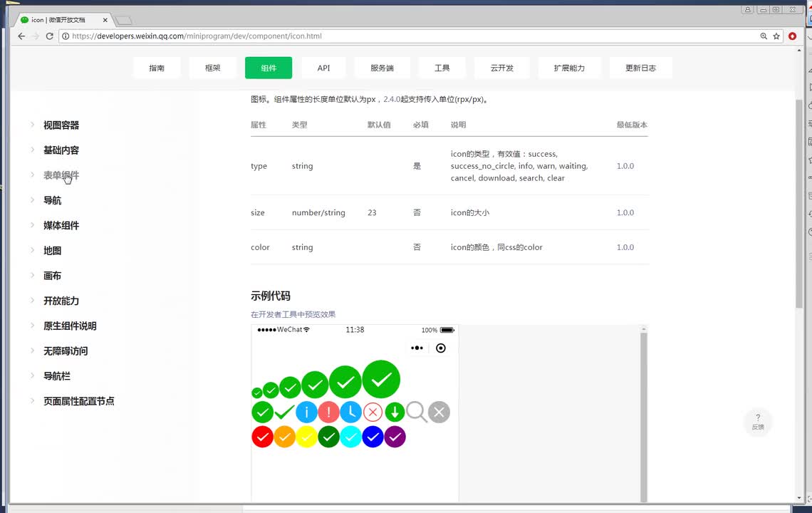This screenshot has width=812, height=513.
Task: Click the cyan colored check icon
Action: (x=350, y=437)
